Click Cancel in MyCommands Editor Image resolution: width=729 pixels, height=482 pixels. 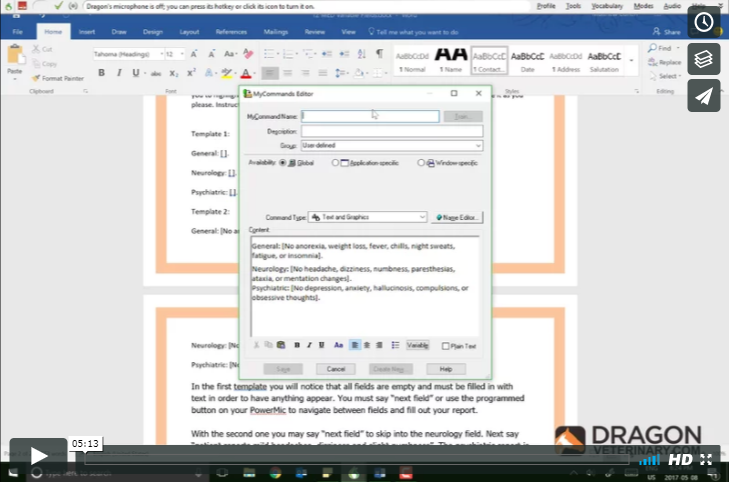(336, 369)
